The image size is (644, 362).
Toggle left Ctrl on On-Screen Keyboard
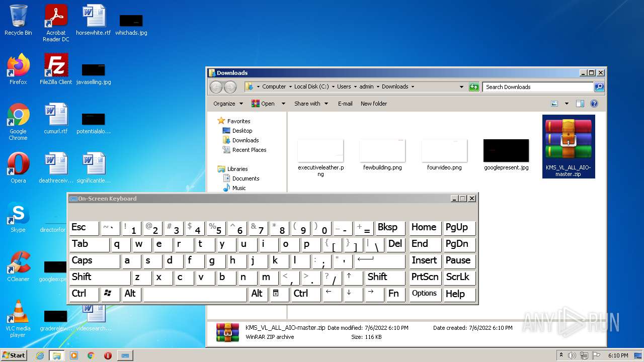coord(84,294)
